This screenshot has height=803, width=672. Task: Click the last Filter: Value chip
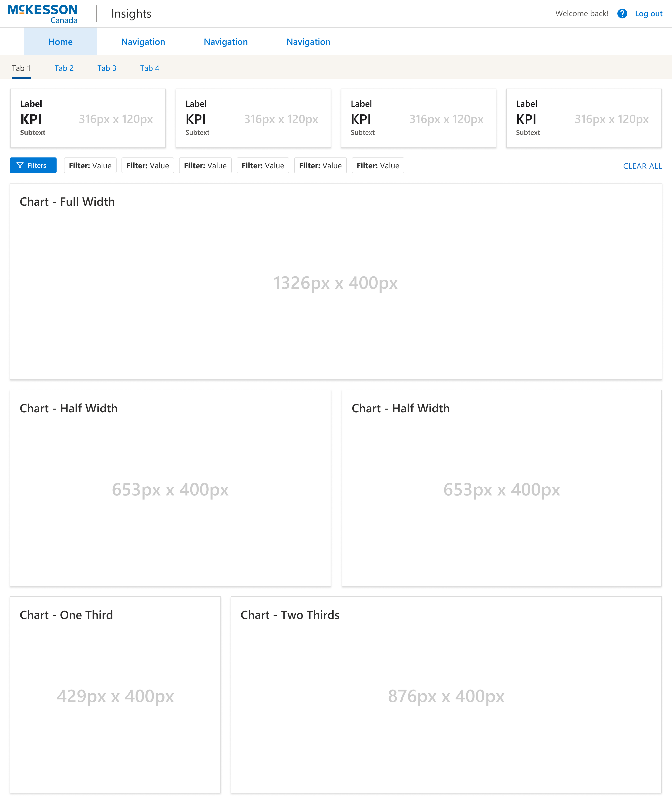[x=378, y=165]
